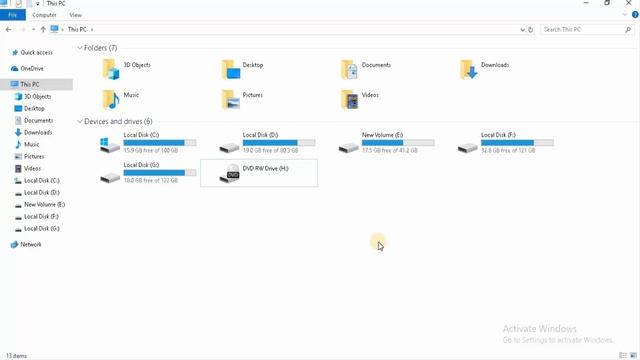Click the This PC breadcrumb in address bar

click(77, 29)
